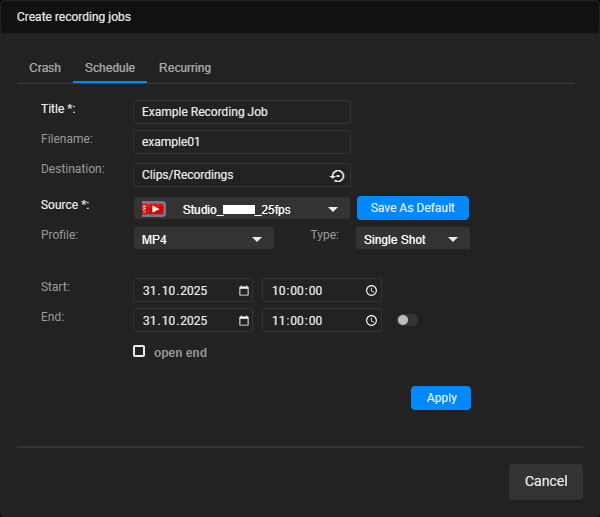Open clock picker for End time
The image size is (600, 517).
pos(371,320)
